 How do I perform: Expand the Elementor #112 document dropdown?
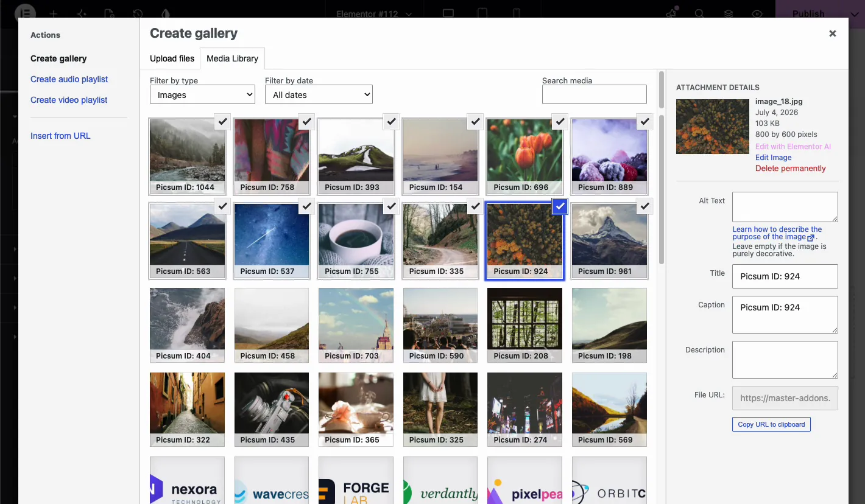pyautogui.click(x=375, y=13)
